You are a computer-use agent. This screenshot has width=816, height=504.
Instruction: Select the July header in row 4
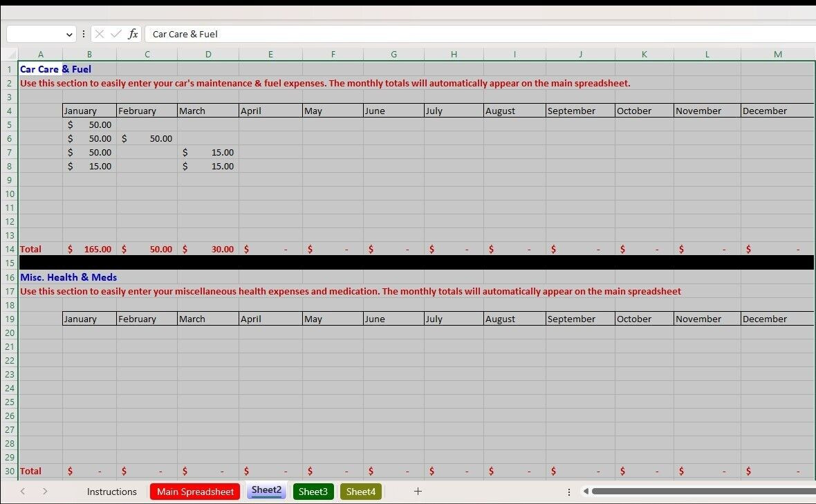454,111
